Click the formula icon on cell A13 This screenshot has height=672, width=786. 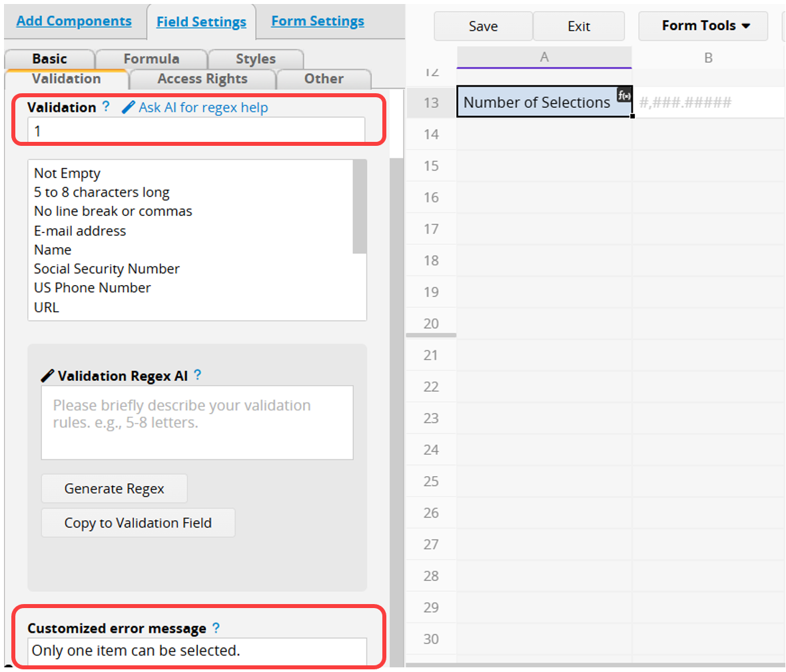(623, 95)
